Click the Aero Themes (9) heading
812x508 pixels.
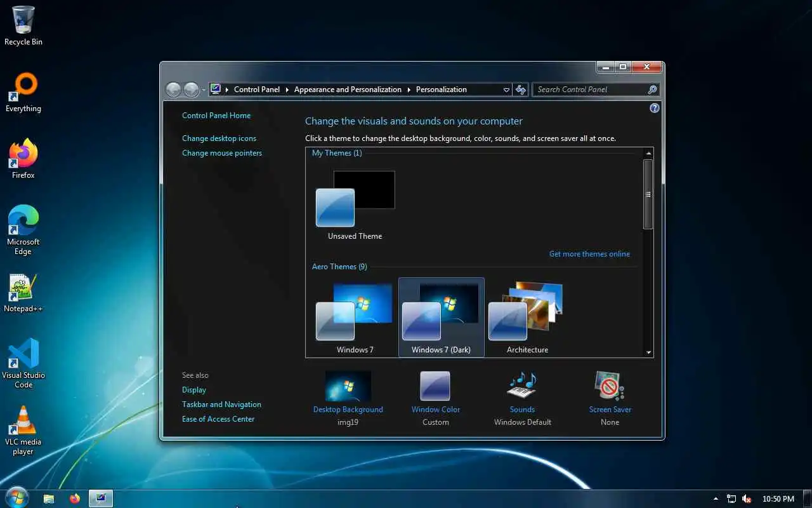pos(339,267)
